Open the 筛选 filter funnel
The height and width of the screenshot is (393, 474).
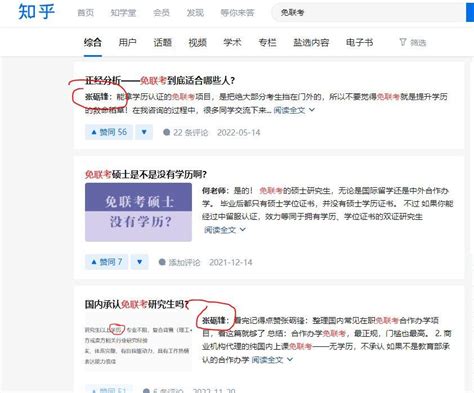click(413, 43)
